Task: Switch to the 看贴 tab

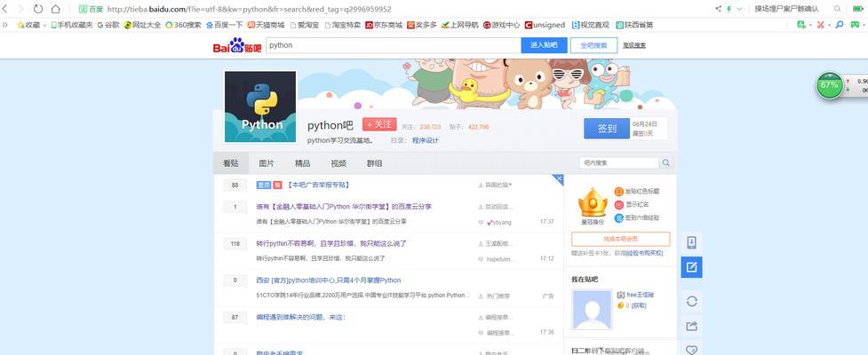Action: 231,163
